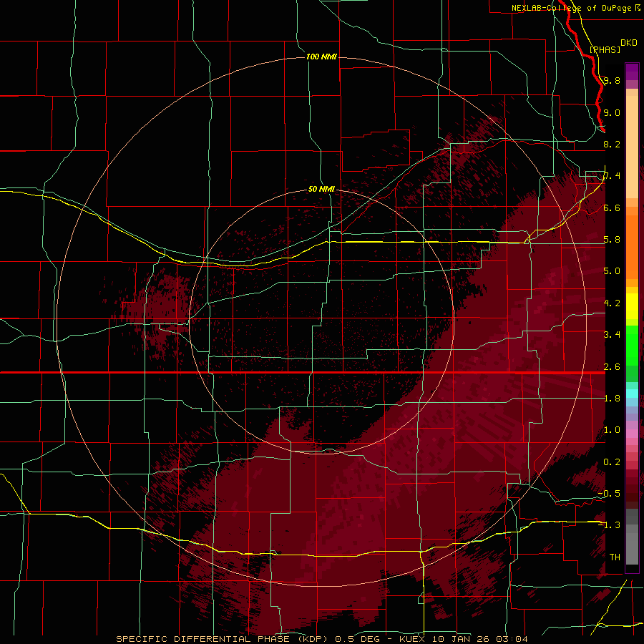
Task: Click the 1.8 legend value
Action: 612,399
